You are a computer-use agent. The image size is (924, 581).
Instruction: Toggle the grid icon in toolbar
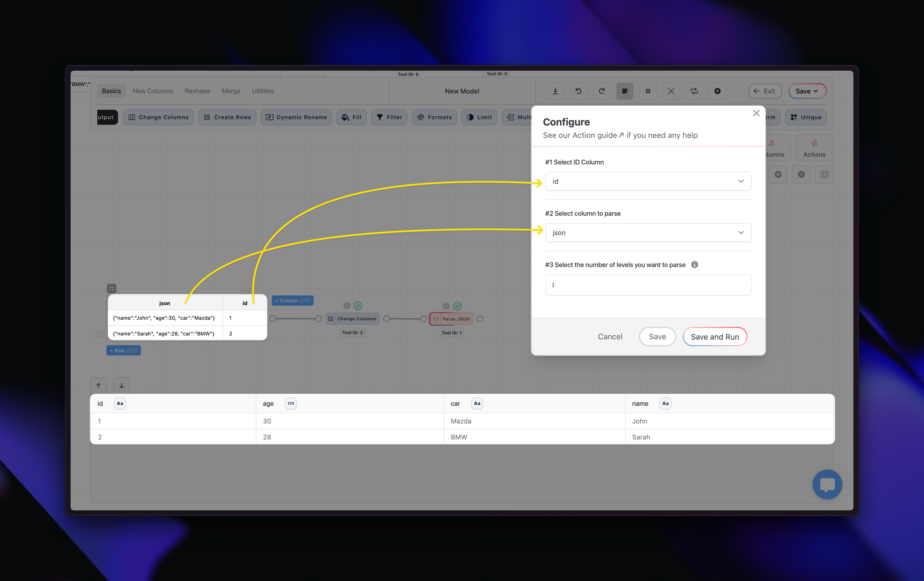pyautogui.click(x=648, y=91)
